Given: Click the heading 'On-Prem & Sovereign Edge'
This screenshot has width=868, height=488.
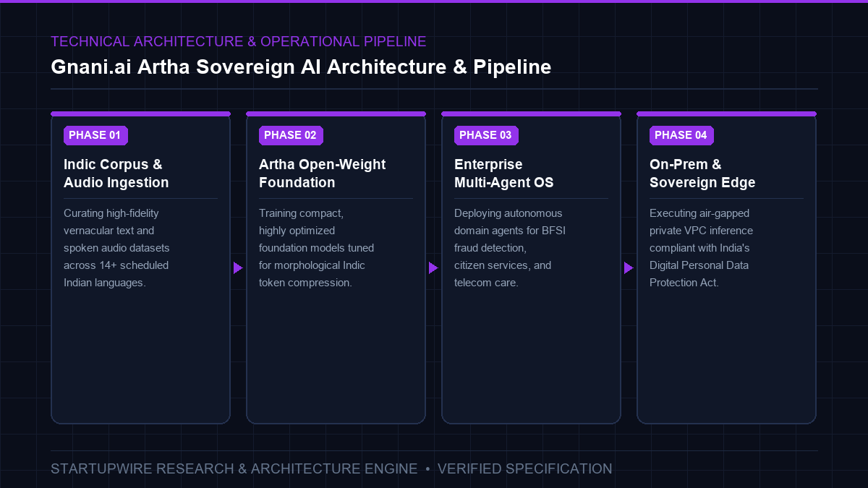Looking at the screenshot, I should click(702, 174).
